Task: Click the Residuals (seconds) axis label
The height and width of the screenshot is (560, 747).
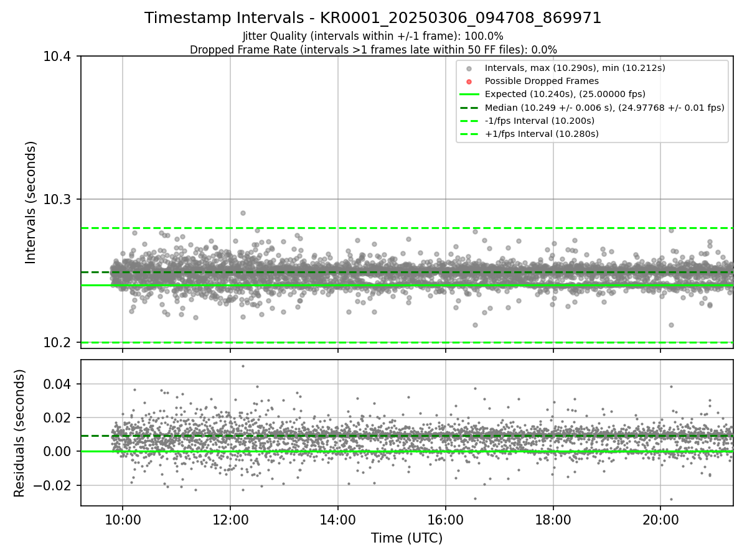Action: coord(20,433)
